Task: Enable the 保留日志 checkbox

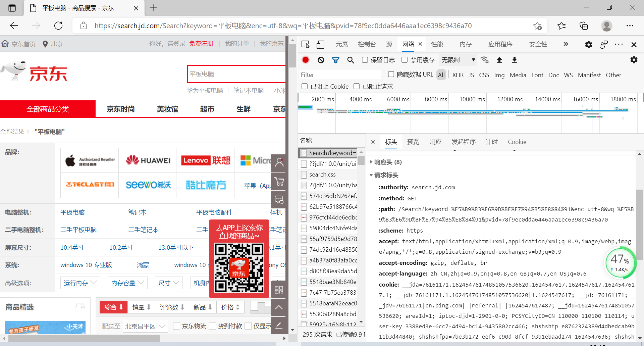Action: pos(365,60)
